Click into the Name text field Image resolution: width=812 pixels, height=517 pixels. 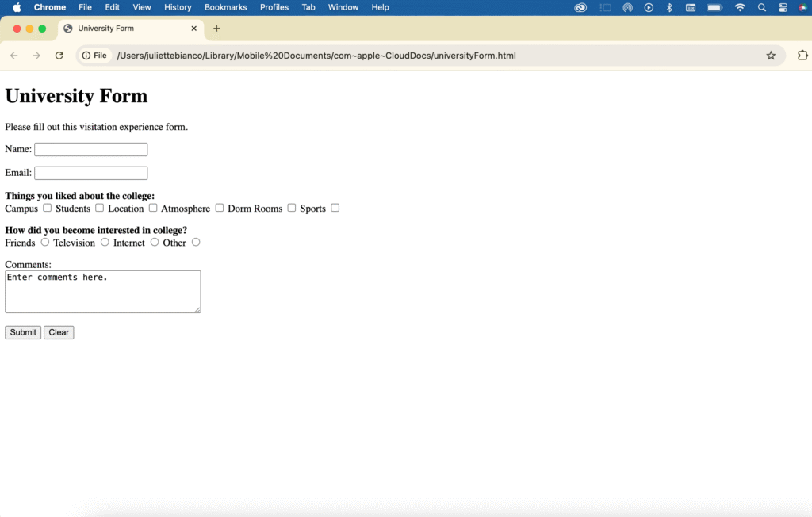91,150
